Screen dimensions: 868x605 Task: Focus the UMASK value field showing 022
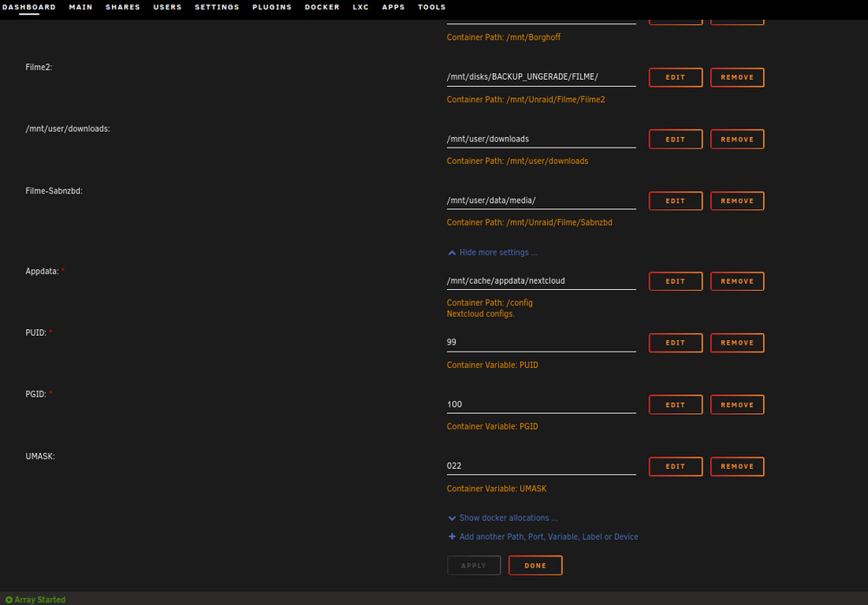pyautogui.click(x=542, y=465)
